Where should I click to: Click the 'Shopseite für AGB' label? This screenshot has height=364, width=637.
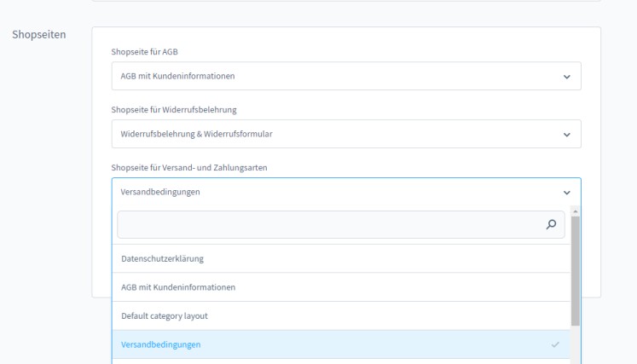pyautogui.click(x=143, y=51)
